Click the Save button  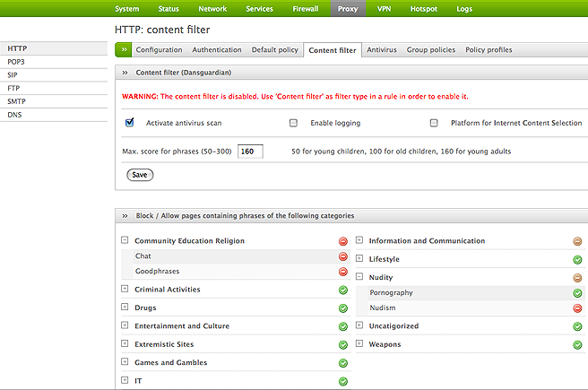tap(140, 175)
